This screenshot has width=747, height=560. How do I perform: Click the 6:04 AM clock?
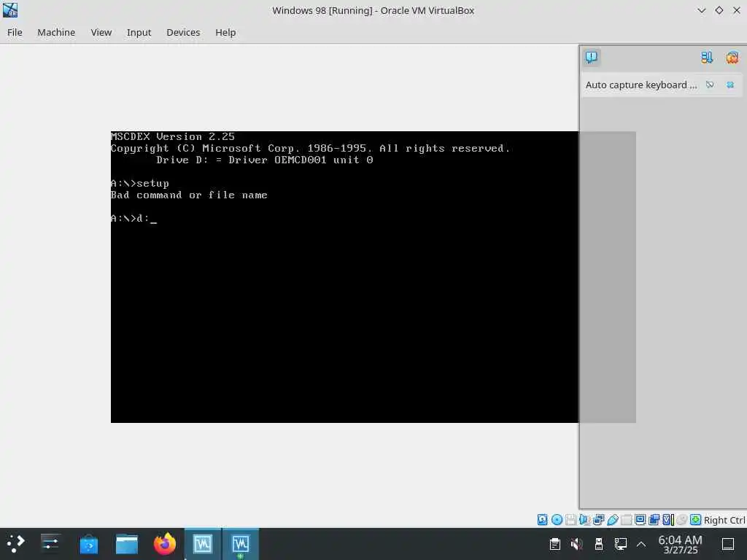(680, 544)
